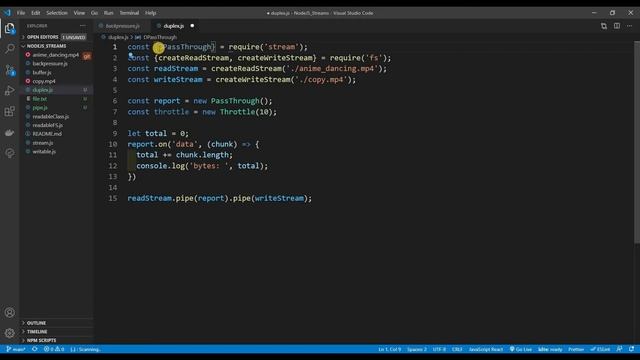Open editor More Actions ellipsis

pyautogui.click(x=629, y=26)
